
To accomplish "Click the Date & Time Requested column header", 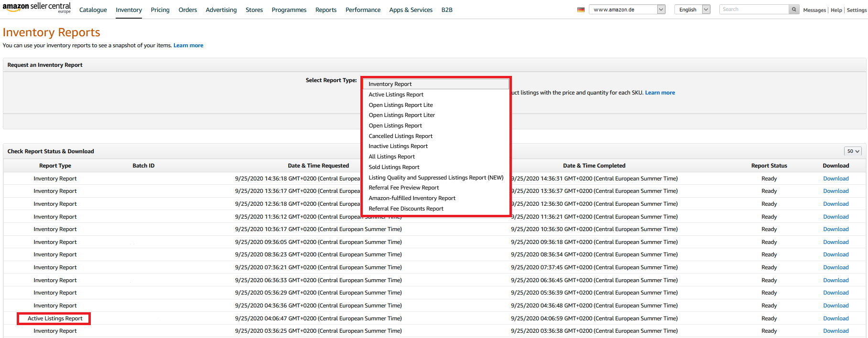I will coord(318,166).
